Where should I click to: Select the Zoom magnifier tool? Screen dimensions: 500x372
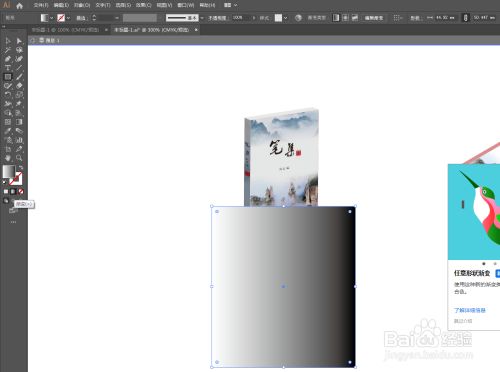tap(19, 158)
